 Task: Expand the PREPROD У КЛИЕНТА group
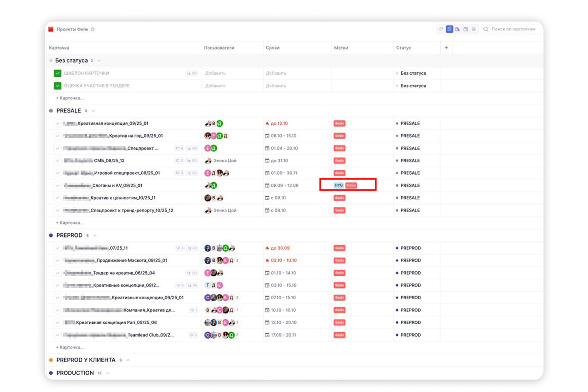point(128,360)
